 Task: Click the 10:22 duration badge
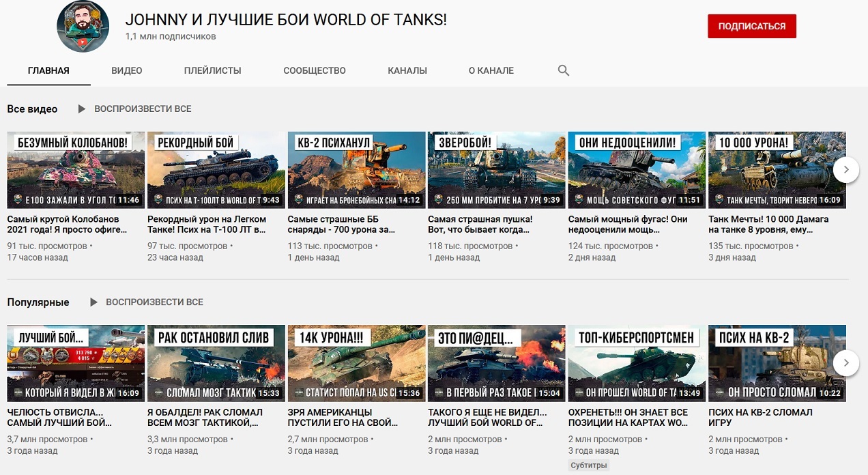point(830,393)
